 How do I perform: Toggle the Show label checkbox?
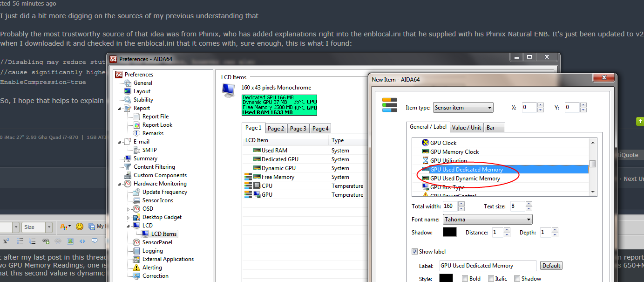tap(414, 252)
